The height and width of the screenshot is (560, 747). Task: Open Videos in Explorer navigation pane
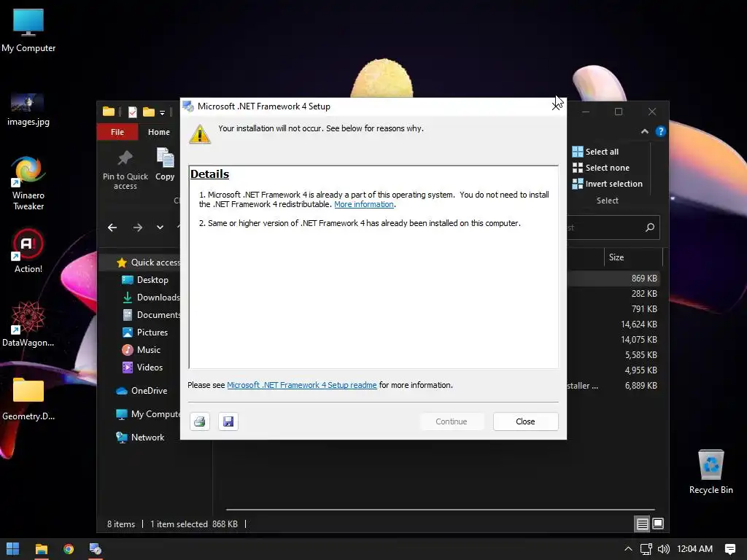click(142, 367)
